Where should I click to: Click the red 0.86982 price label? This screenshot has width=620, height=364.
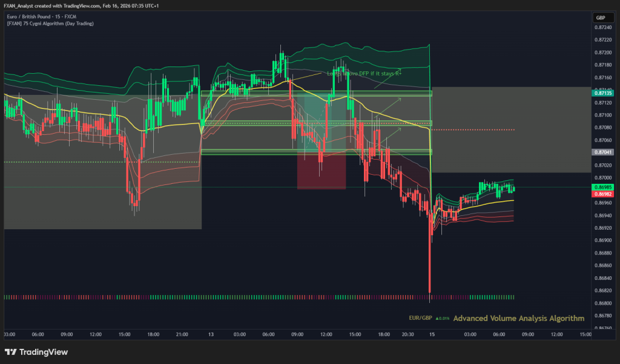click(x=604, y=194)
